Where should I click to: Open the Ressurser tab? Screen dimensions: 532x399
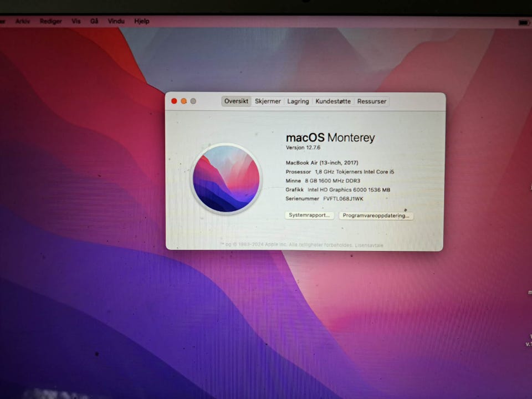tap(371, 101)
